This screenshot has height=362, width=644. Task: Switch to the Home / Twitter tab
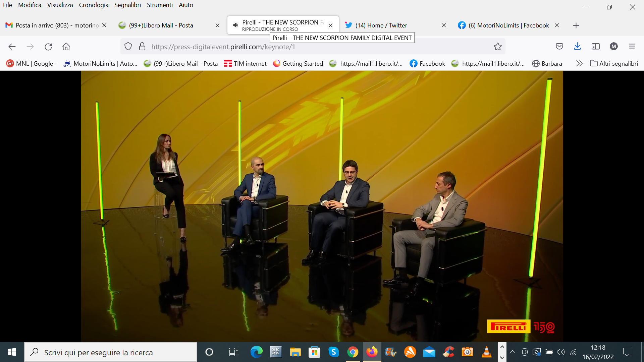point(381,25)
